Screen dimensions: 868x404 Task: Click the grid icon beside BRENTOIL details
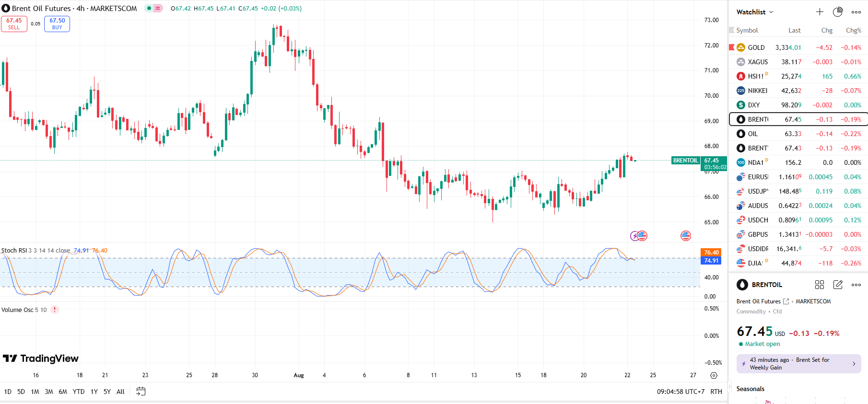click(820, 285)
